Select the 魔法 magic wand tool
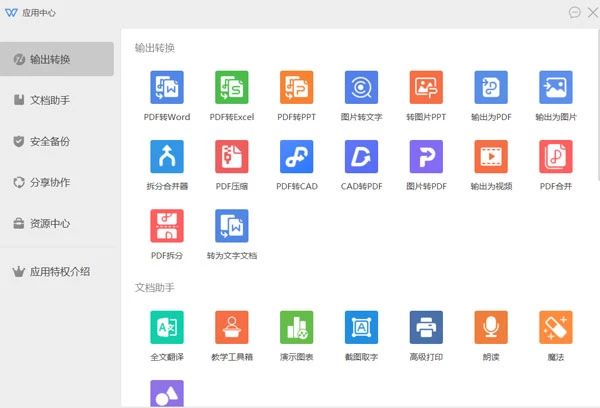This screenshot has height=408, width=600. 556,327
